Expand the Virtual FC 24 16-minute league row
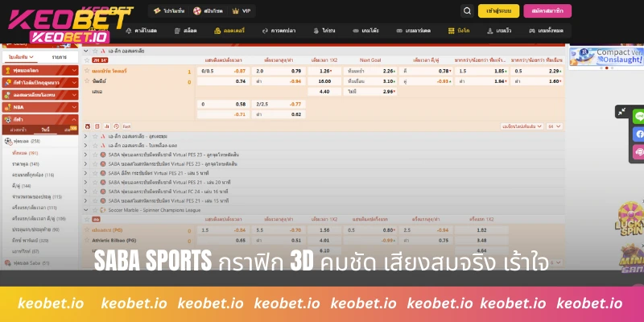 click(85, 192)
